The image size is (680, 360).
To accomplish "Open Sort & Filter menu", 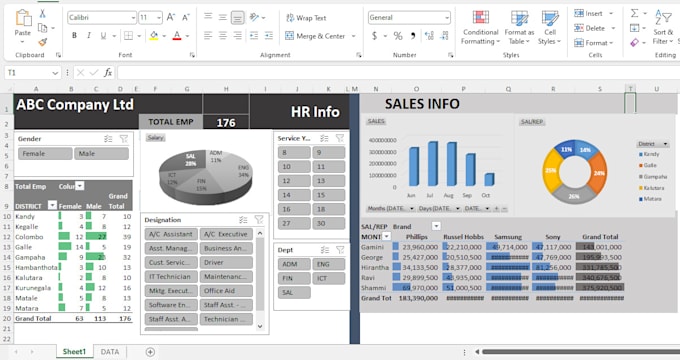I will click(x=664, y=27).
